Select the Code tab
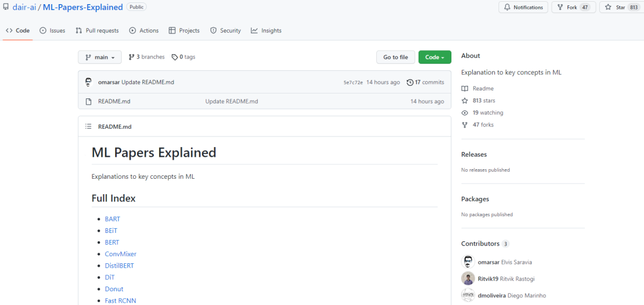Screen dimensions: 644x305 point(18,30)
